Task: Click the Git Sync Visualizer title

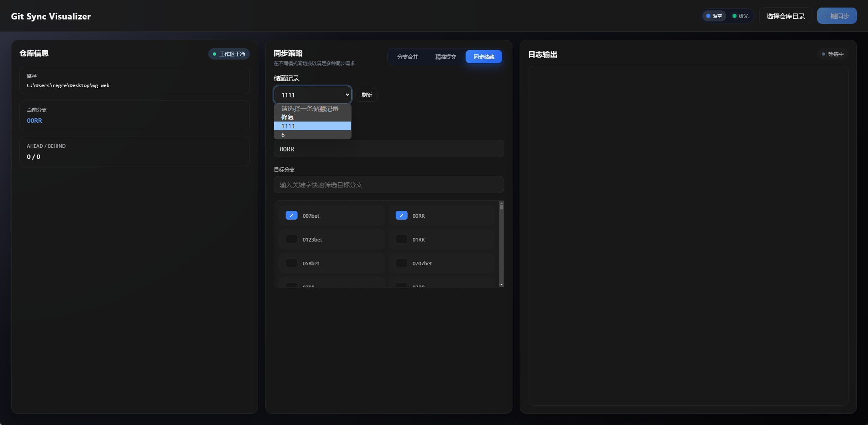Action: (51, 16)
